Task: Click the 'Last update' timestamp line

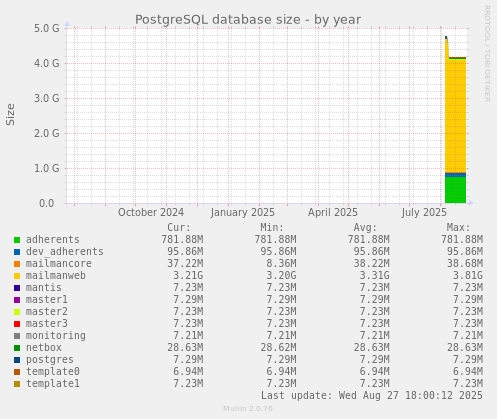Action: (372, 396)
